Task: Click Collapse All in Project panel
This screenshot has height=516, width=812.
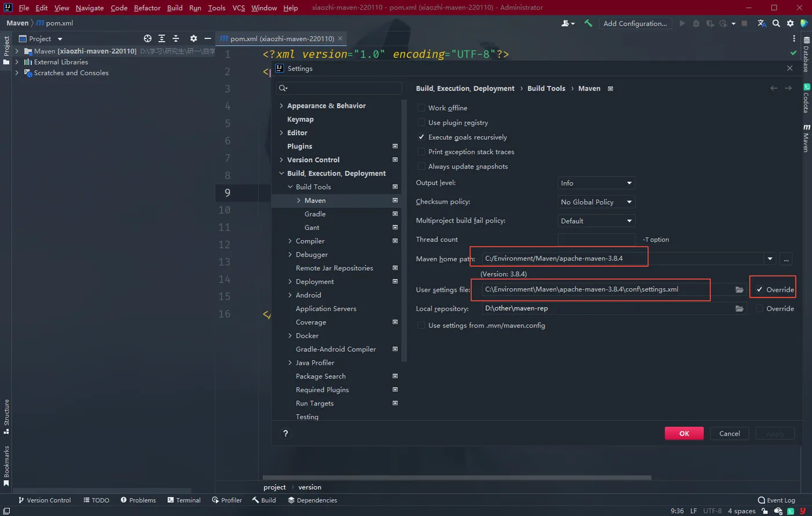Action: coord(176,38)
